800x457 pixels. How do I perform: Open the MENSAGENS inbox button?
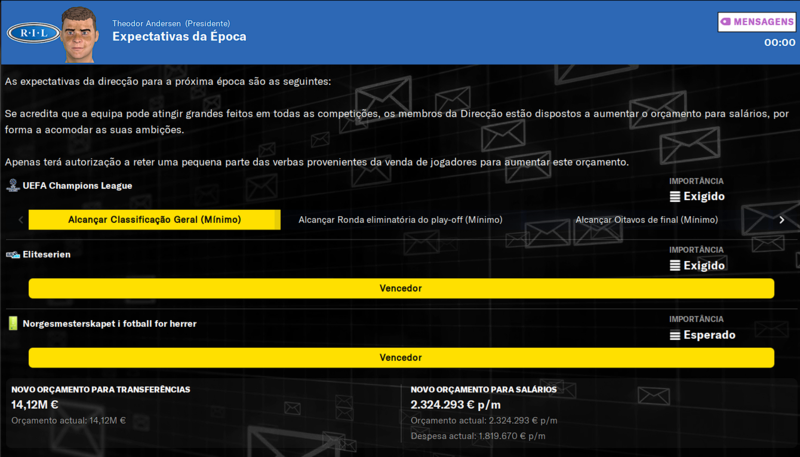(x=757, y=22)
